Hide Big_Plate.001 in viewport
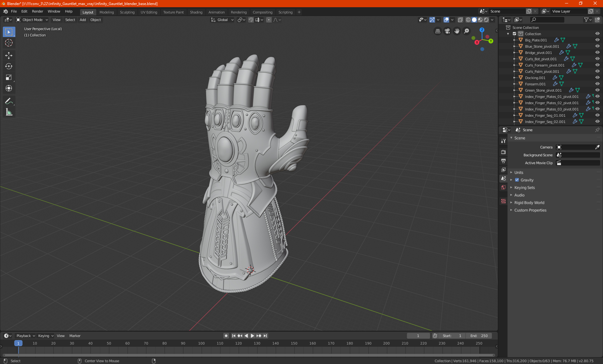 tap(597, 40)
